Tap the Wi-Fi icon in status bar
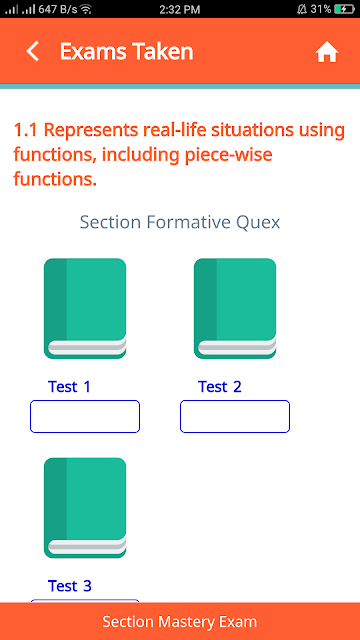This screenshot has height=640, width=360. tap(86, 9)
